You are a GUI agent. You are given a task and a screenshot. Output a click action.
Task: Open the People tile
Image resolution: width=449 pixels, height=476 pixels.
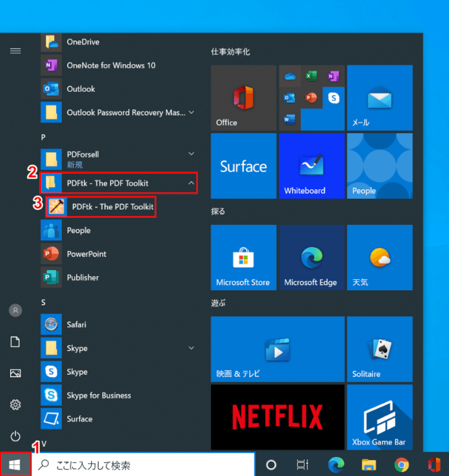pyautogui.click(x=380, y=166)
